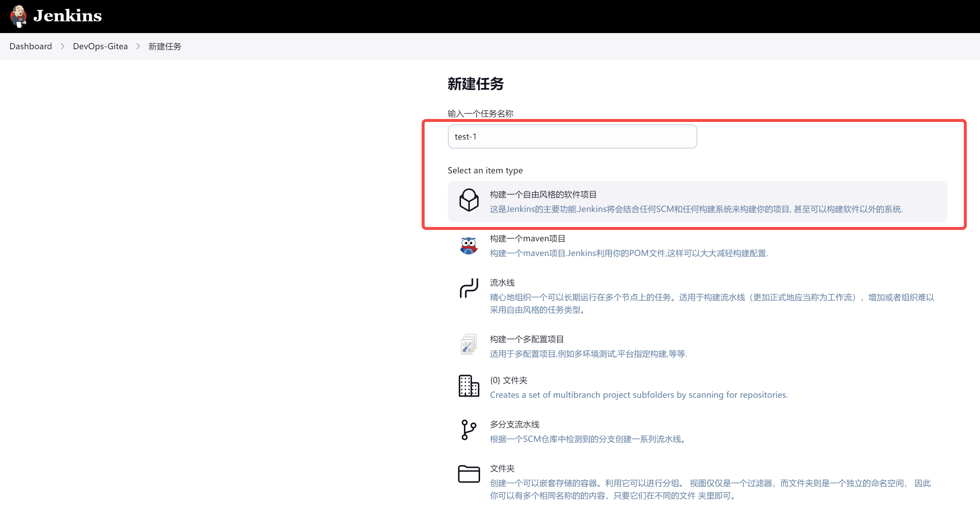Click the 新建任务 page heading
The width and height of the screenshot is (980, 512).
click(476, 84)
